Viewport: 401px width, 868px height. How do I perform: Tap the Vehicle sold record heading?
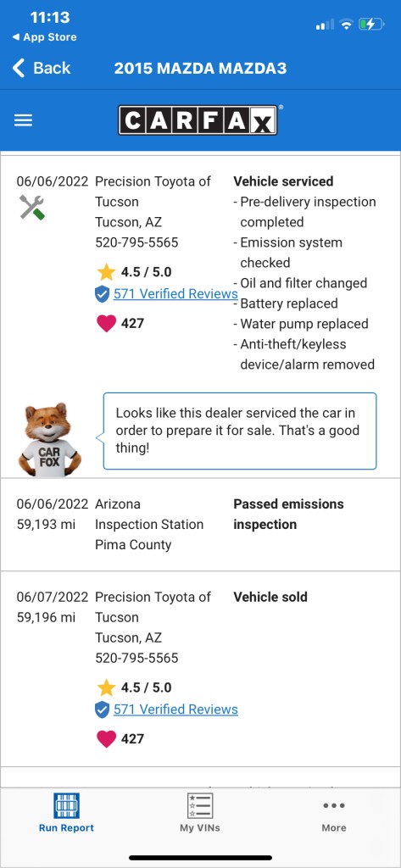point(270,598)
